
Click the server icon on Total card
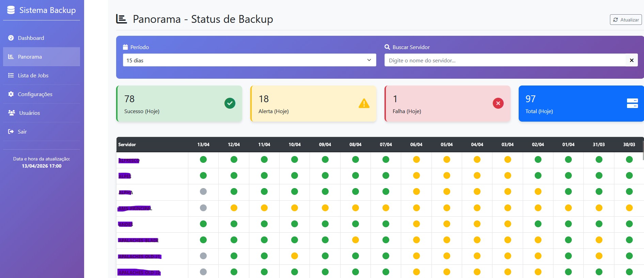coord(632,103)
